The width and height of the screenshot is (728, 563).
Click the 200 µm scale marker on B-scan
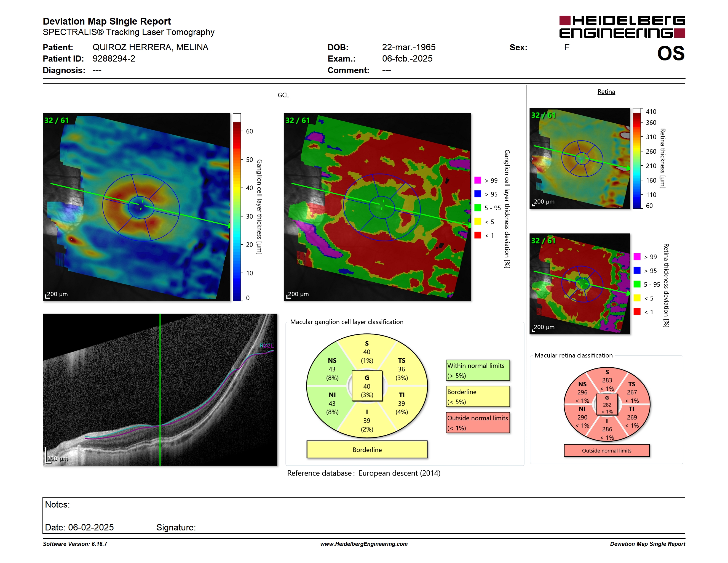(57, 458)
